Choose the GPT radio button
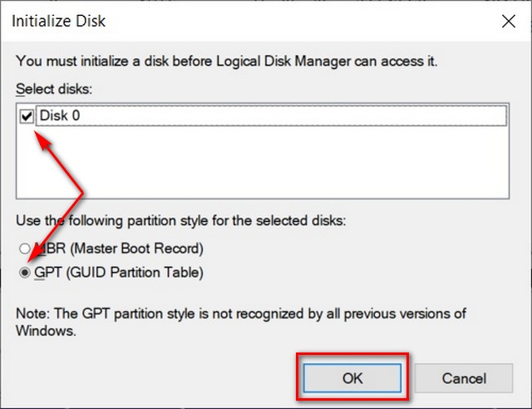Image resolution: width=532 pixels, height=409 pixels. coord(26,272)
